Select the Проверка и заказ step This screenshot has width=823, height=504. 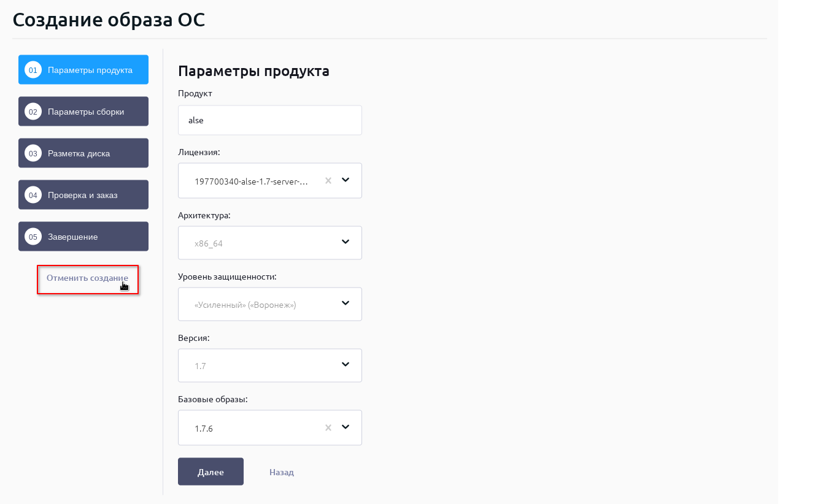pos(83,195)
